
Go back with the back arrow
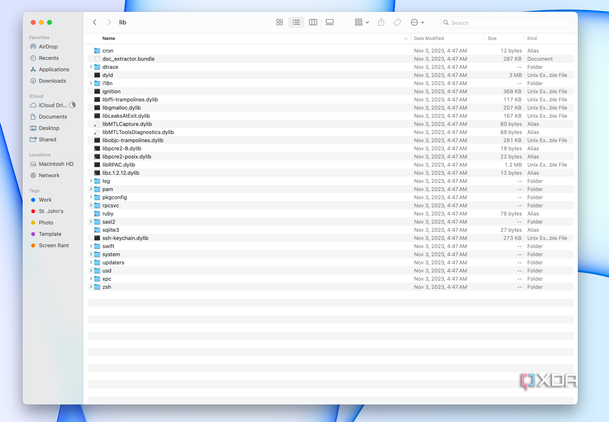95,23
